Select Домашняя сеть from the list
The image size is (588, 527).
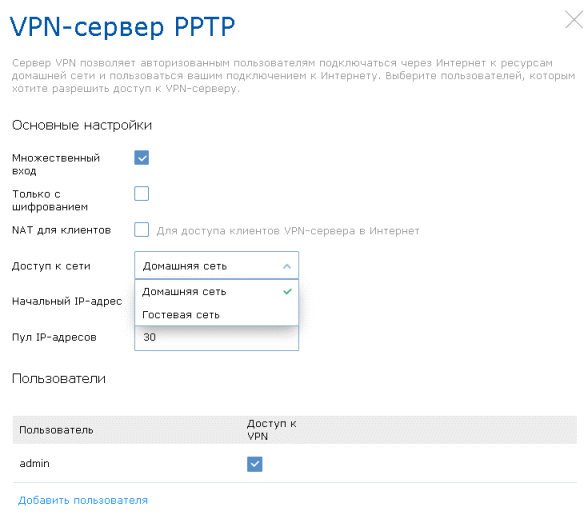pos(216,291)
